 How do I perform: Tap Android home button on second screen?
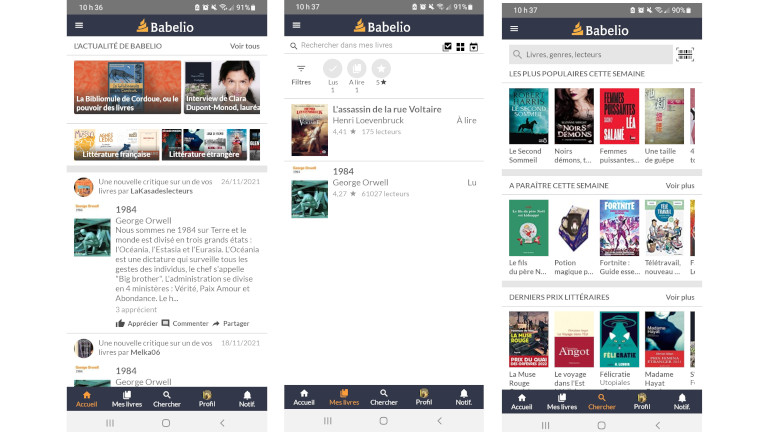(384, 421)
